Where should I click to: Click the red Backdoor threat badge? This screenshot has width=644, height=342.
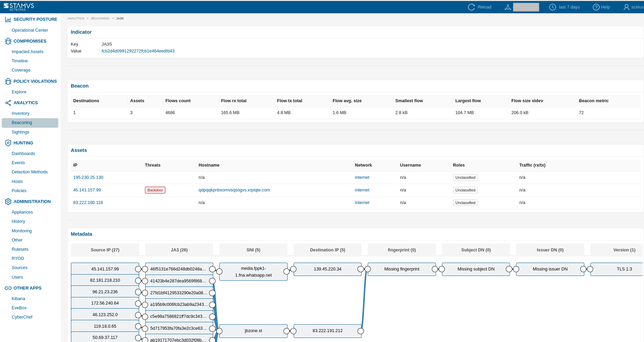click(x=155, y=190)
